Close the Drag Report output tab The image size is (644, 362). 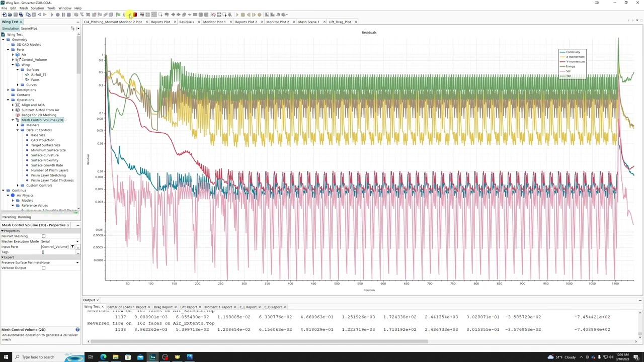176,307
